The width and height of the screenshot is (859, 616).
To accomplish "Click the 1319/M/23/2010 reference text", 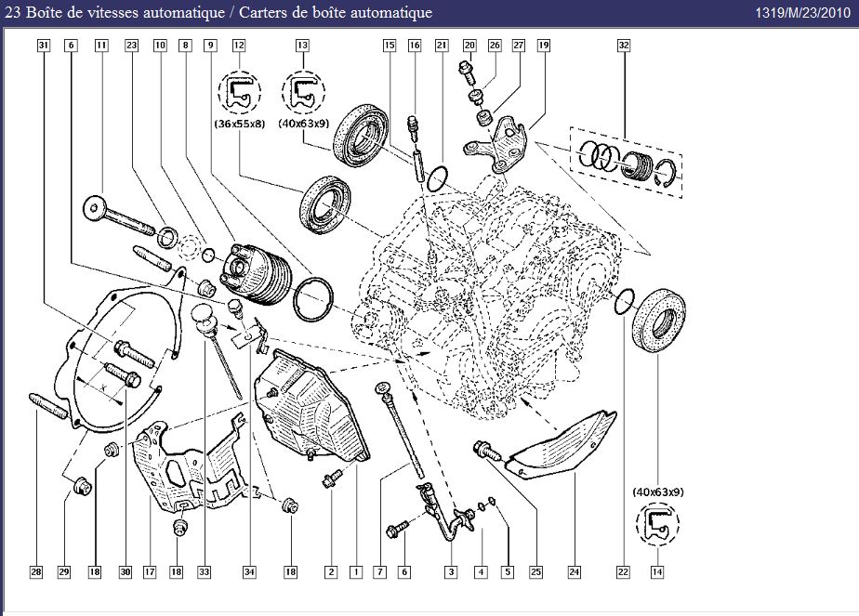I will click(x=803, y=13).
